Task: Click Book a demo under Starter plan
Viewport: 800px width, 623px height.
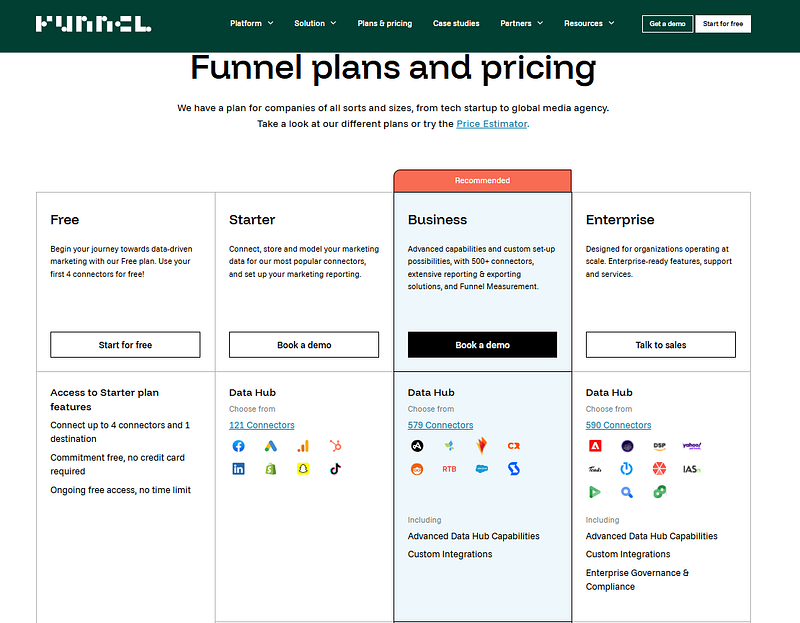Action: [x=304, y=345]
